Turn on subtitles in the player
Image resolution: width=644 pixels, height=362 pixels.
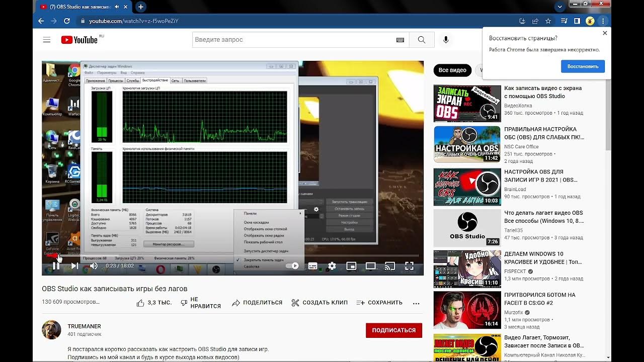312,266
